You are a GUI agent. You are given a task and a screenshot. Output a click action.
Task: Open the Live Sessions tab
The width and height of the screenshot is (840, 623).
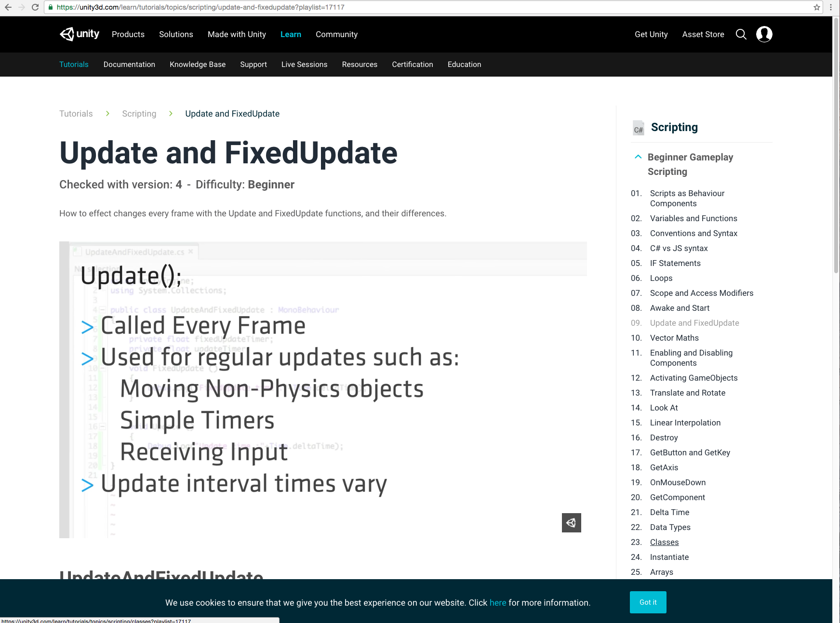(x=304, y=65)
